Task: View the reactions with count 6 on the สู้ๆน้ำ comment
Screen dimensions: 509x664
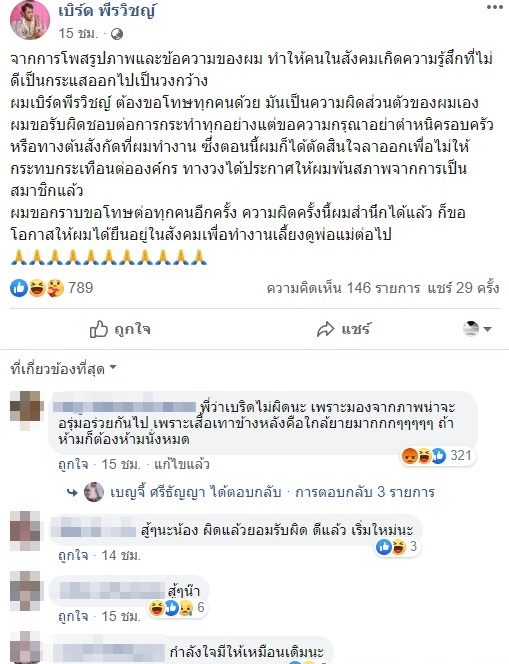Action: 177,608
